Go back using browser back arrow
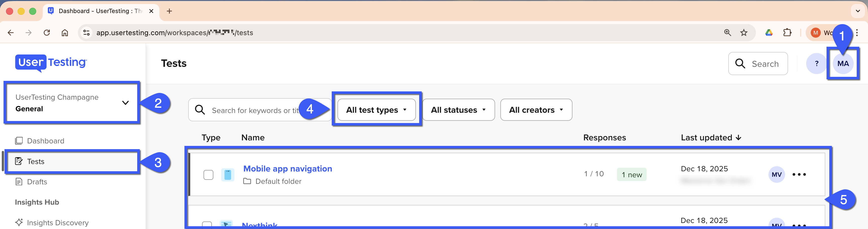Image resolution: width=868 pixels, height=229 pixels. click(x=11, y=33)
